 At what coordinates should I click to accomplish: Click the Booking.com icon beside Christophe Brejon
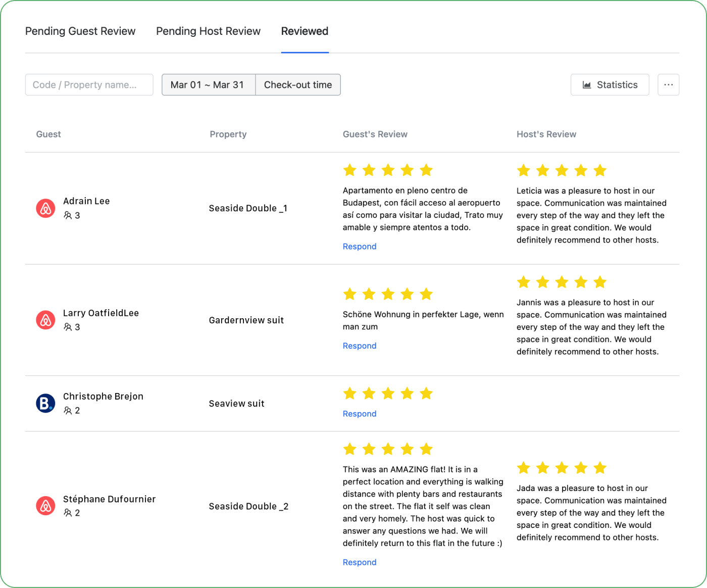pyautogui.click(x=45, y=403)
